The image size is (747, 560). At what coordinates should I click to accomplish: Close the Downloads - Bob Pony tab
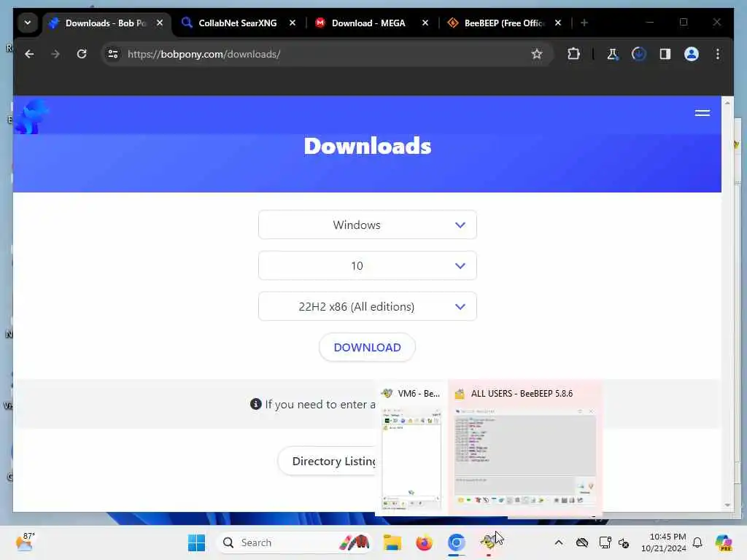160,23
